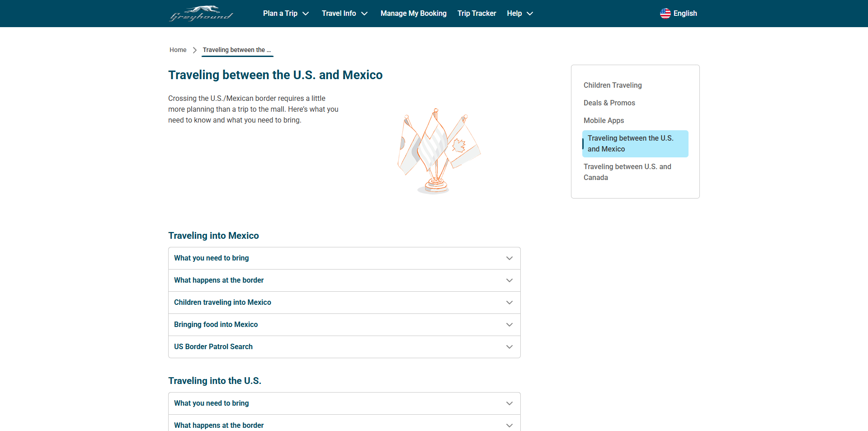Click the breadcrumb arrow separator icon
868x431 pixels.
(194, 50)
